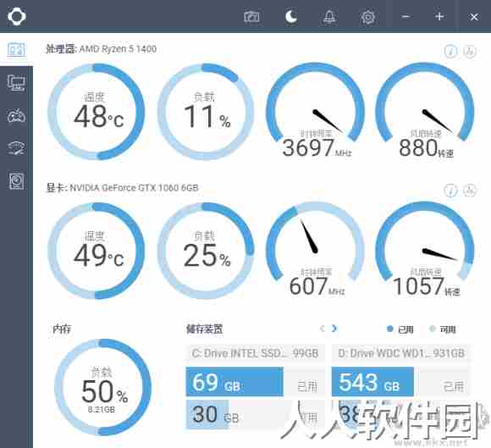Show graphics card info icon

451,191
